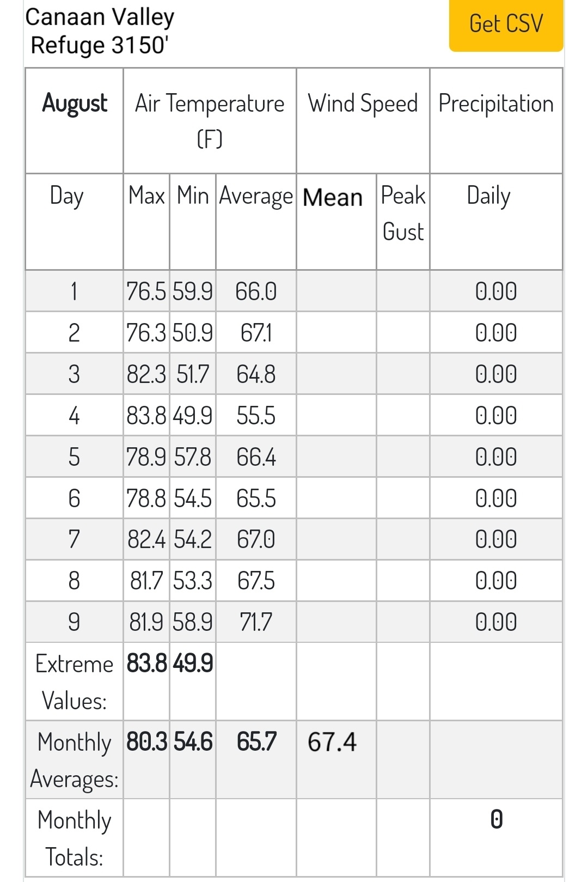Click the Monthly Averages row label
The image size is (588, 882).
click(x=74, y=761)
